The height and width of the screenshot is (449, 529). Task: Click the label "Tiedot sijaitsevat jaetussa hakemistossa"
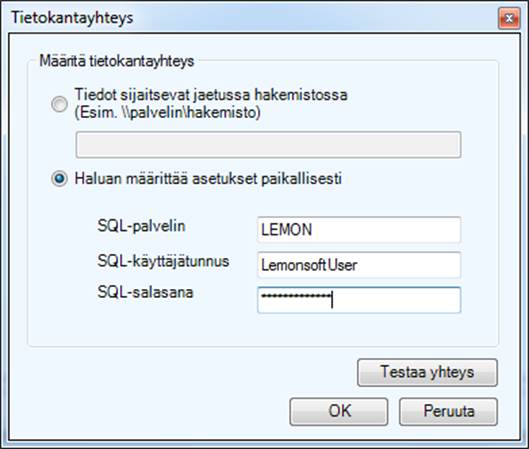click(211, 94)
